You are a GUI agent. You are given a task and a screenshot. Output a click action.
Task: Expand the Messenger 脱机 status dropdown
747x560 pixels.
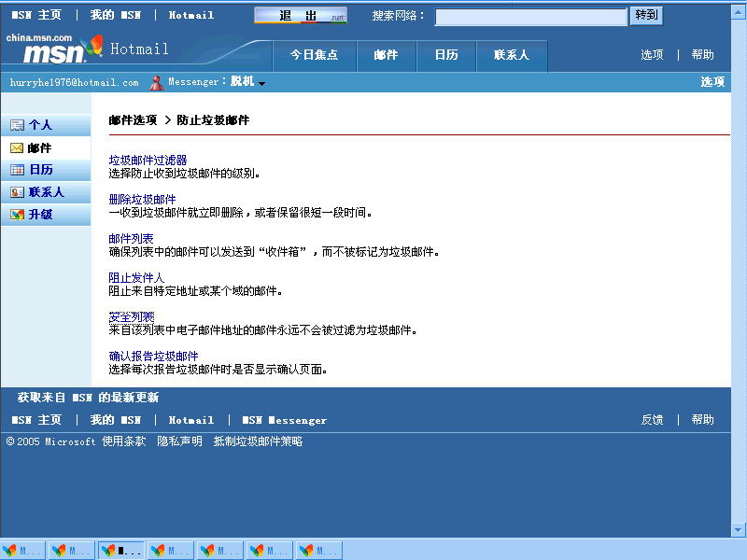[x=261, y=83]
